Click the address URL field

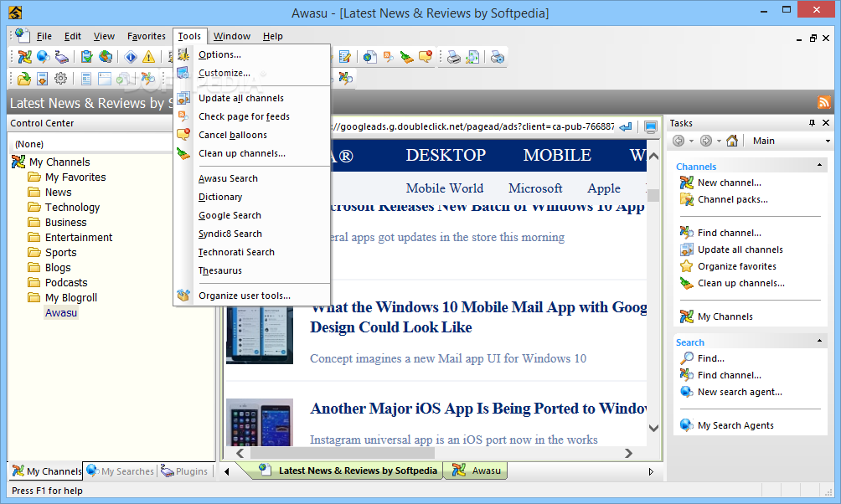[472, 126]
